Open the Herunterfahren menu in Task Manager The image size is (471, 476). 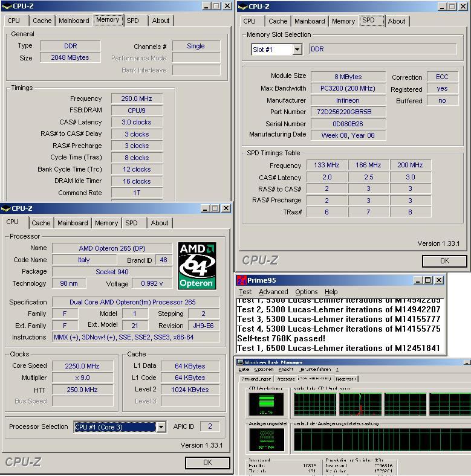pos(315,370)
